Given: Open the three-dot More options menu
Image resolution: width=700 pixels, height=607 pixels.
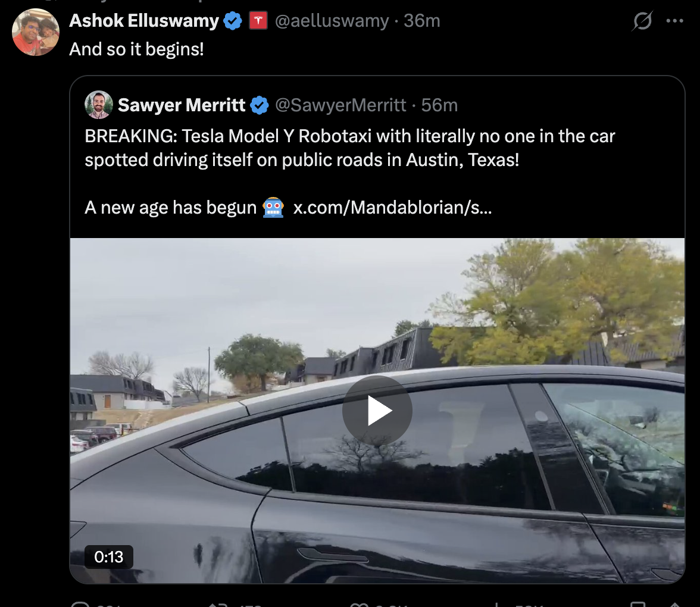Looking at the screenshot, I should 674,21.
